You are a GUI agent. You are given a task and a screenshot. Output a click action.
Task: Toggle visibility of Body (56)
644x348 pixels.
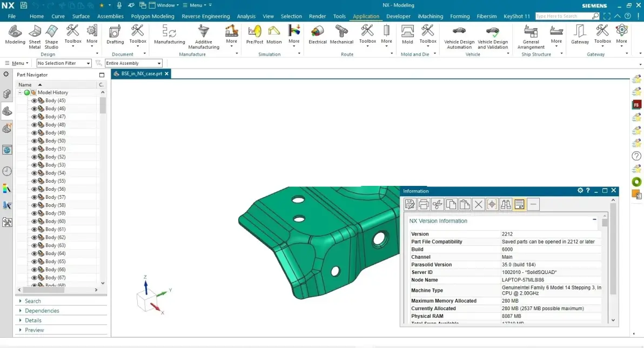(34, 189)
